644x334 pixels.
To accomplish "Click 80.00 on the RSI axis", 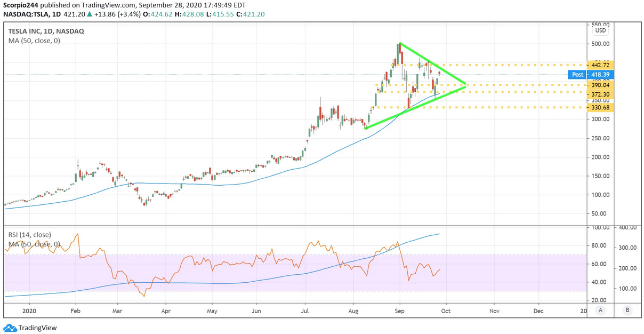I will [x=598, y=246].
